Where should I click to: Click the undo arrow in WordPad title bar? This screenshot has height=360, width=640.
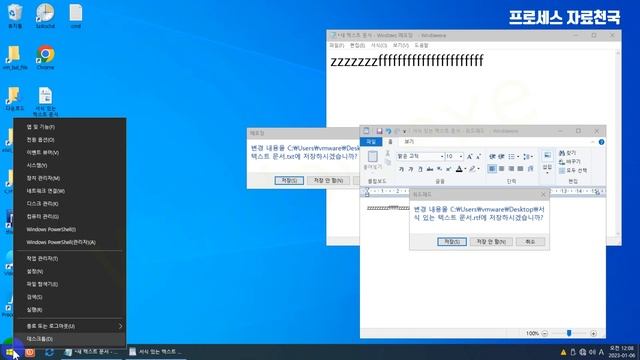click(388, 131)
